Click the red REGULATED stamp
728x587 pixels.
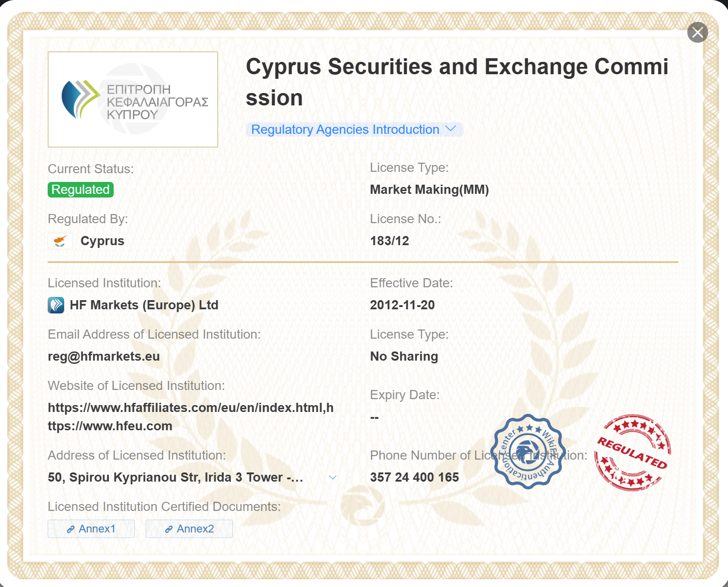[633, 453]
